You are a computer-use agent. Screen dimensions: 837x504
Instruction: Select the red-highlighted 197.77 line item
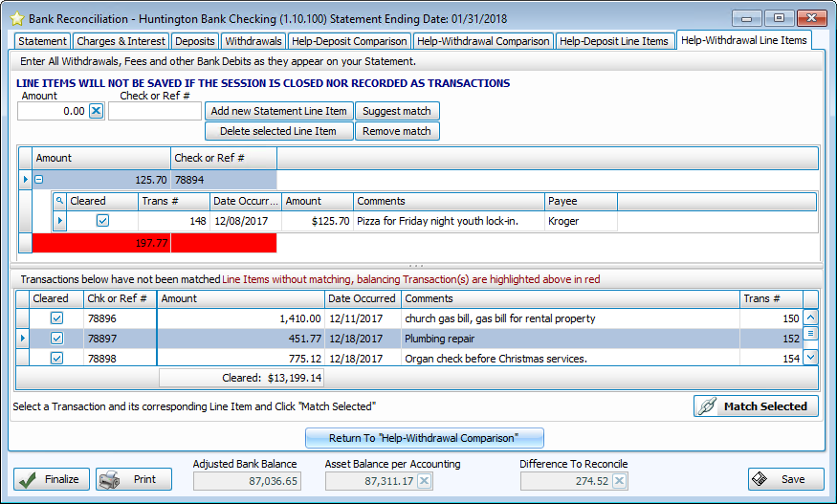pyautogui.click(x=101, y=243)
